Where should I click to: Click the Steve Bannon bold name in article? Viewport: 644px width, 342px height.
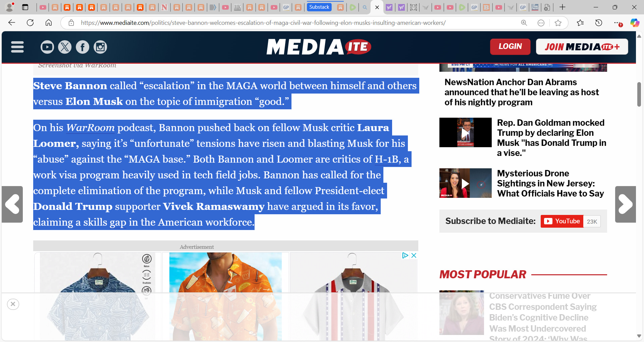coord(70,86)
